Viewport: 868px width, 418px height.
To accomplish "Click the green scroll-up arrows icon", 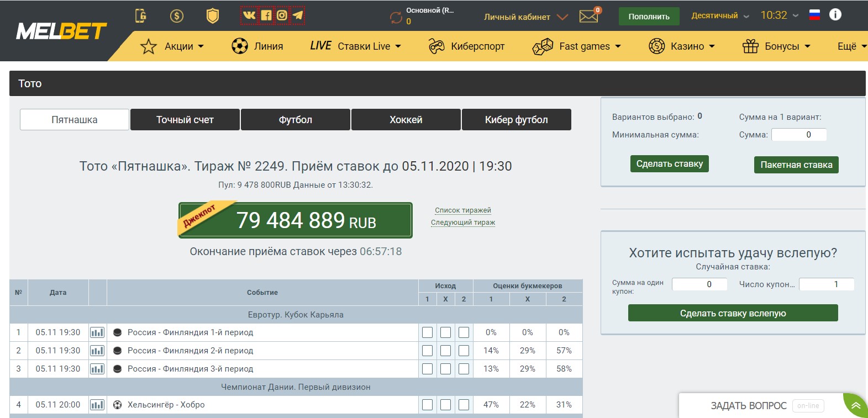I will coord(856,405).
